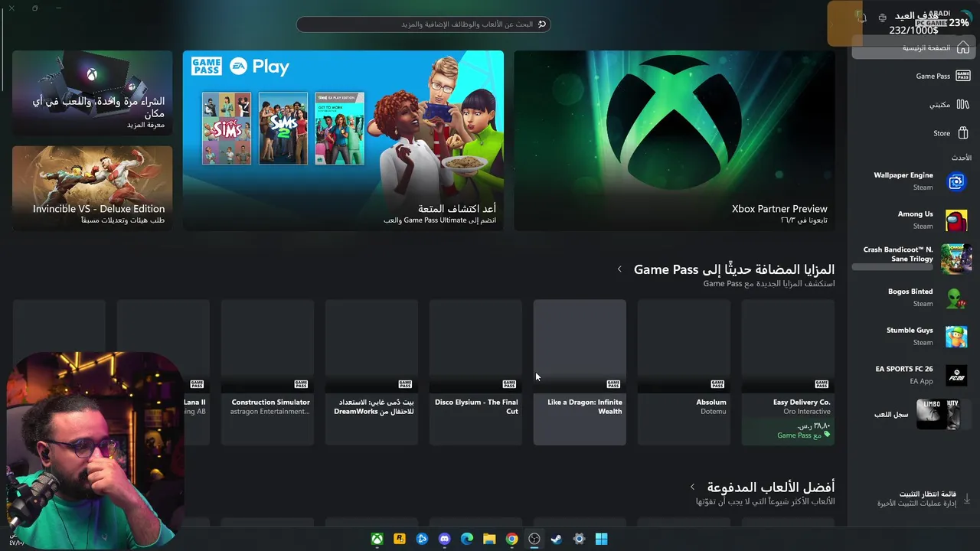Open the Windows Start button
The height and width of the screenshot is (551, 980).
pyautogui.click(x=601, y=539)
